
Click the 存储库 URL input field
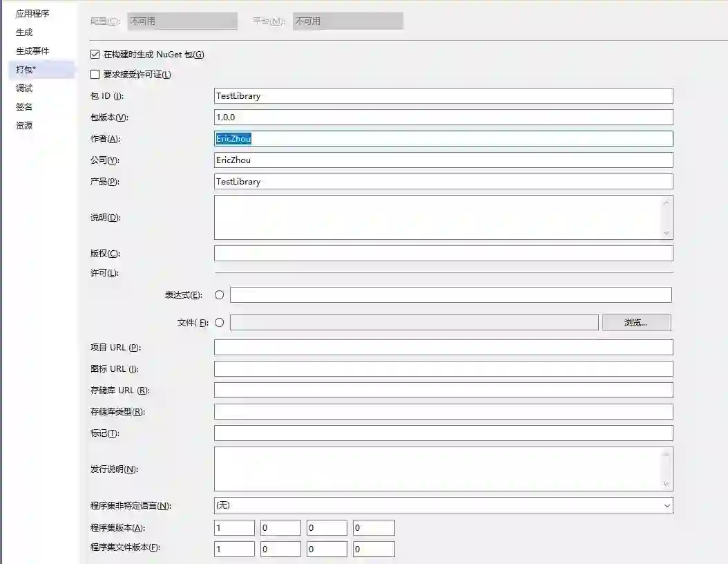(x=443, y=390)
